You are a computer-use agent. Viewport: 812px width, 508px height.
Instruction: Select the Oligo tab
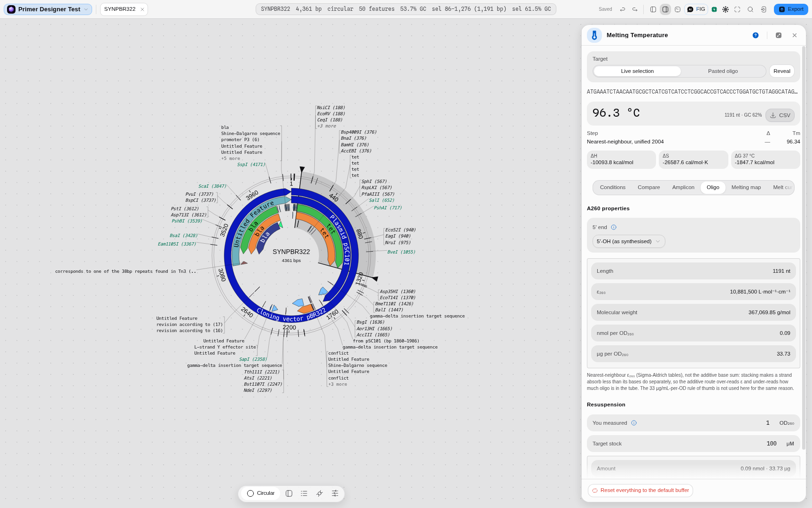[713, 187]
